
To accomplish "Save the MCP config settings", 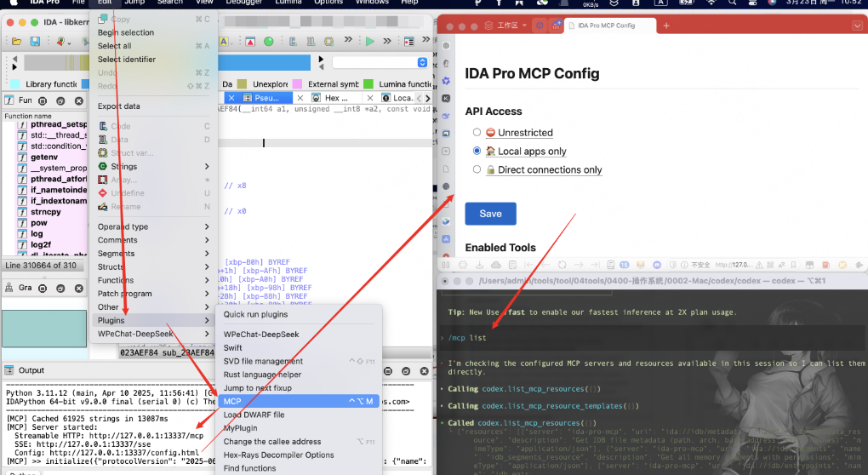I will click(x=490, y=214).
